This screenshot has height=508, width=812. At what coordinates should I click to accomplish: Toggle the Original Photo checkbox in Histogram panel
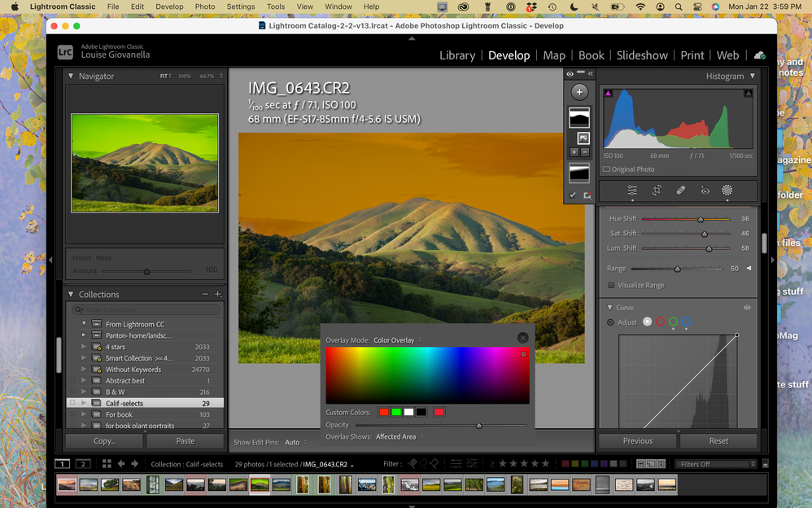click(x=605, y=169)
